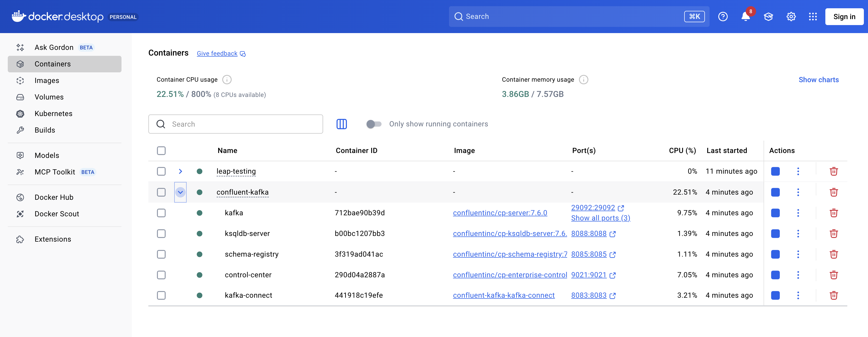868x337 pixels.
Task: Stop the confluent-kafka stack
Action: tap(775, 192)
